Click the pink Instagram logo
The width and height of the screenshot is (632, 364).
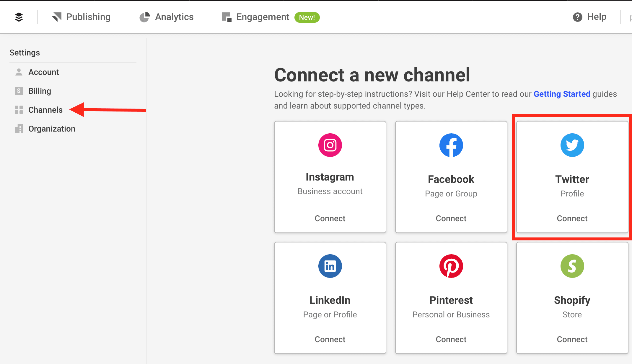(x=330, y=145)
